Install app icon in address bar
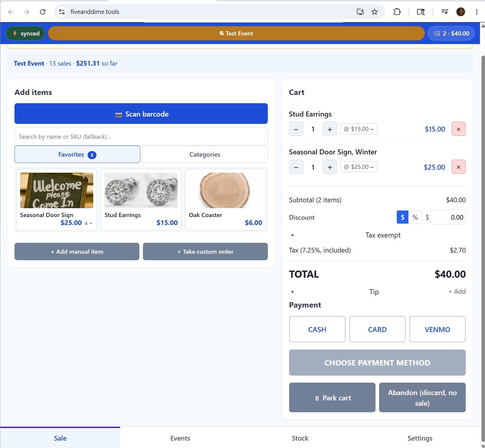Image resolution: width=485 pixels, height=448 pixels. point(360,12)
